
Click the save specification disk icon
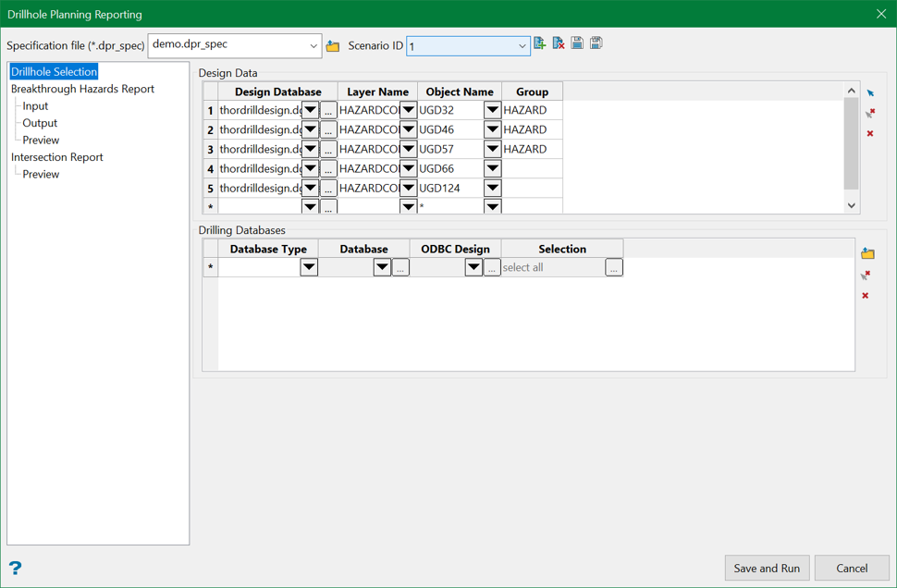[577, 43]
